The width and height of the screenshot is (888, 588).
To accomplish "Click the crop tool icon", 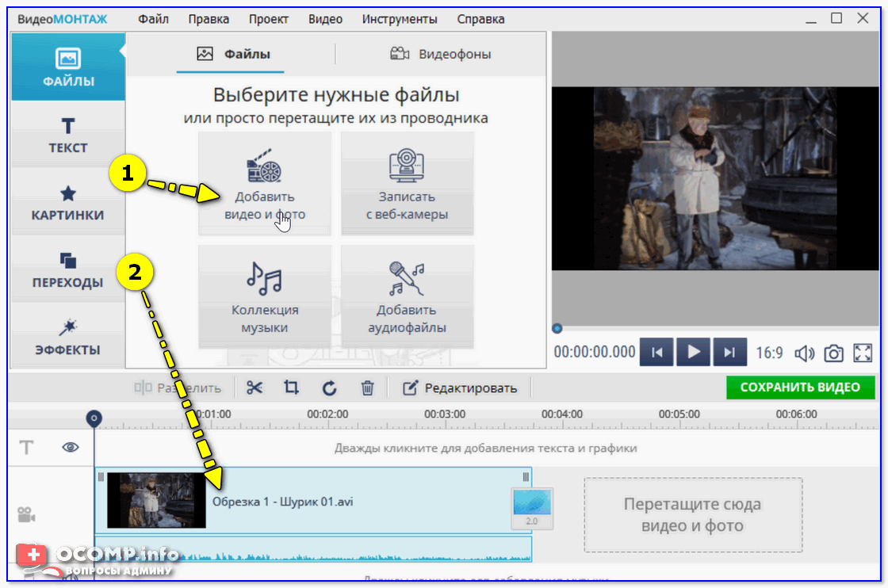I will pyautogui.click(x=291, y=388).
